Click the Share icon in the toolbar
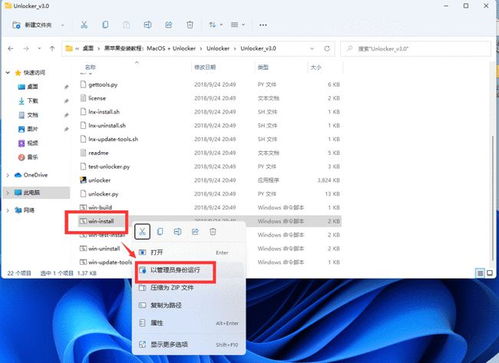The height and width of the screenshot is (363, 499). (x=169, y=25)
